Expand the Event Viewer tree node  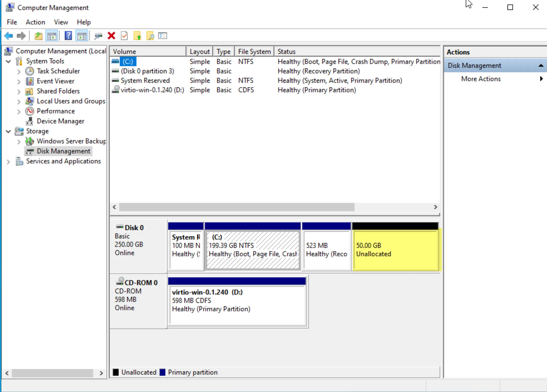[x=19, y=81]
